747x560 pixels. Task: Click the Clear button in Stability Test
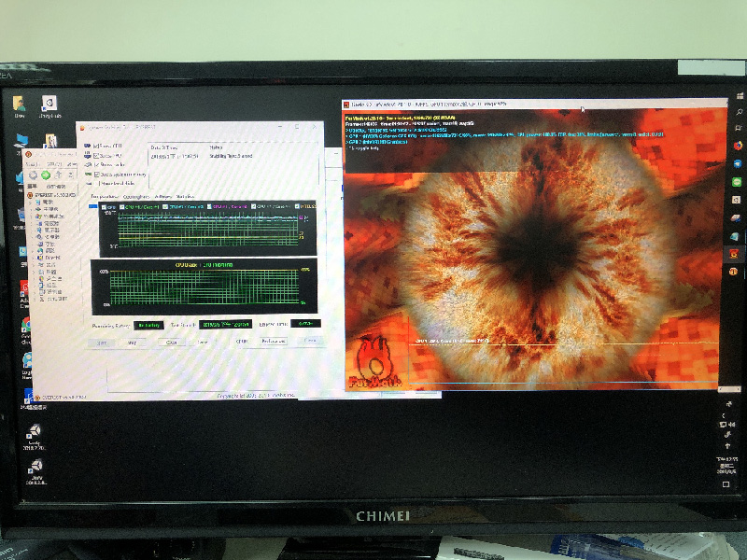pyautogui.click(x=171, y=343)
